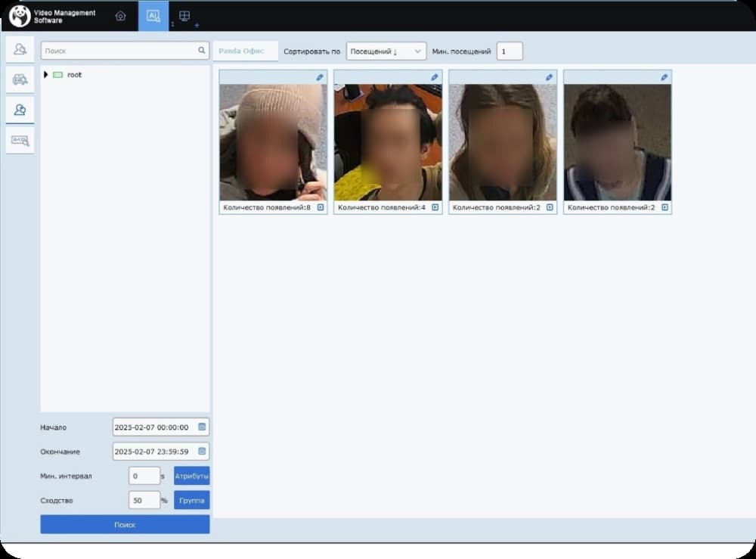Open the Атрибуты button
The image size is (756, 559).
pos(191,476)
